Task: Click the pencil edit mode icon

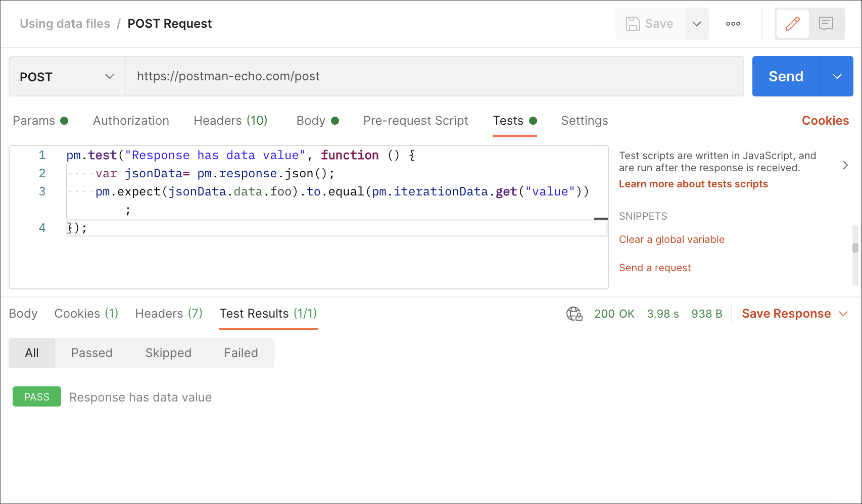Action: 792,24
